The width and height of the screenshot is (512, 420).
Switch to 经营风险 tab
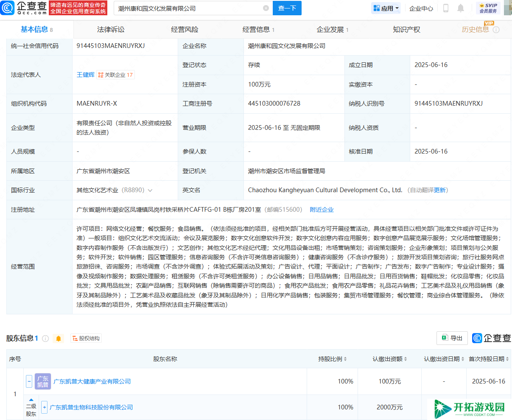point(185,29)
